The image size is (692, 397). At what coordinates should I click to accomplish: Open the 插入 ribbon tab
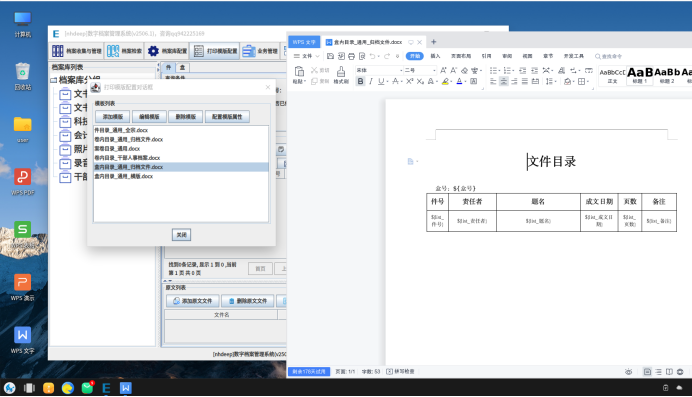[435, 56]
